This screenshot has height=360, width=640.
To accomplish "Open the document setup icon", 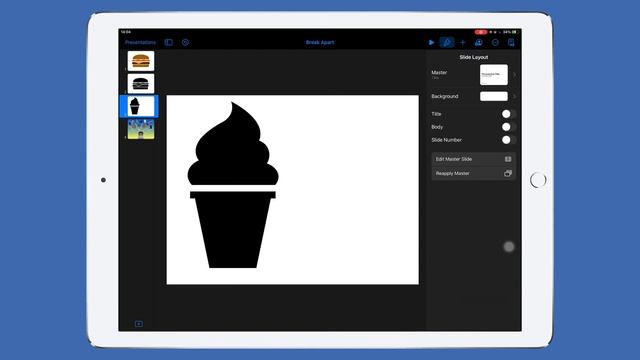I will [x=511, y=42].
